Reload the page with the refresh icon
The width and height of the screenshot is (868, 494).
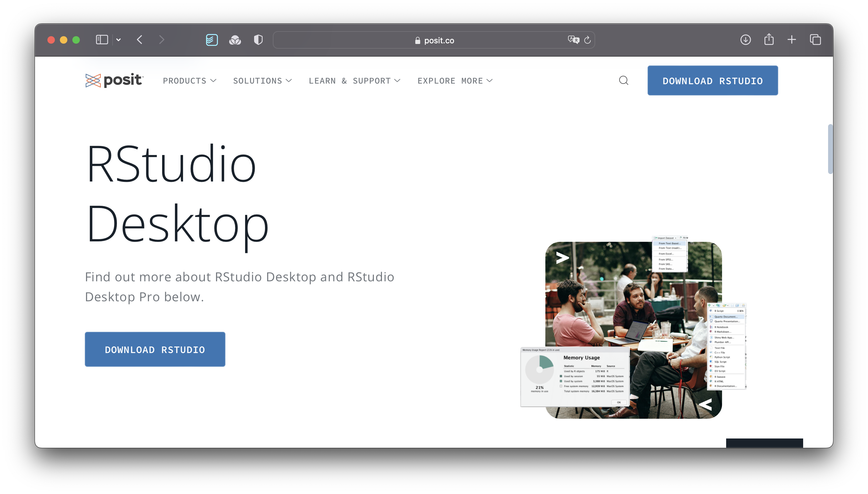coord(587,40)
